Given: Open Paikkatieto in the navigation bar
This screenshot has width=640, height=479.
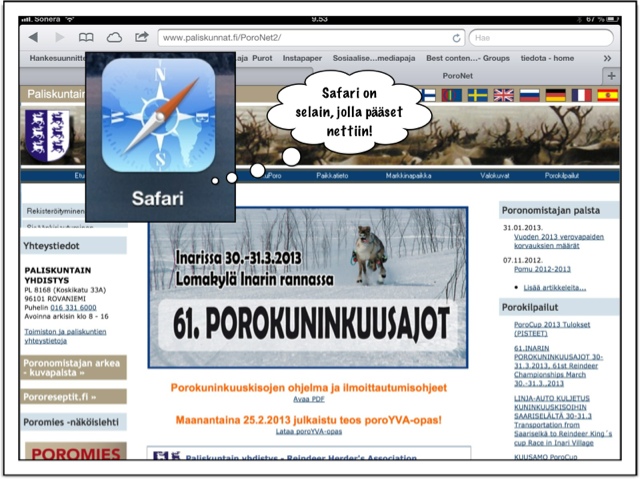Looking at the screenshot, I should pyautogui.click(x=332, y=176).
